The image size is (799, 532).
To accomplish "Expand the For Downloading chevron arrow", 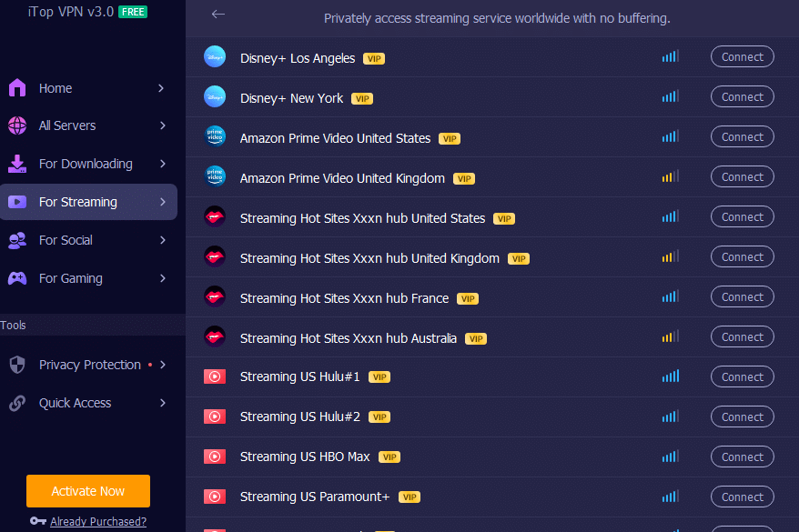I will pos(161,164).
